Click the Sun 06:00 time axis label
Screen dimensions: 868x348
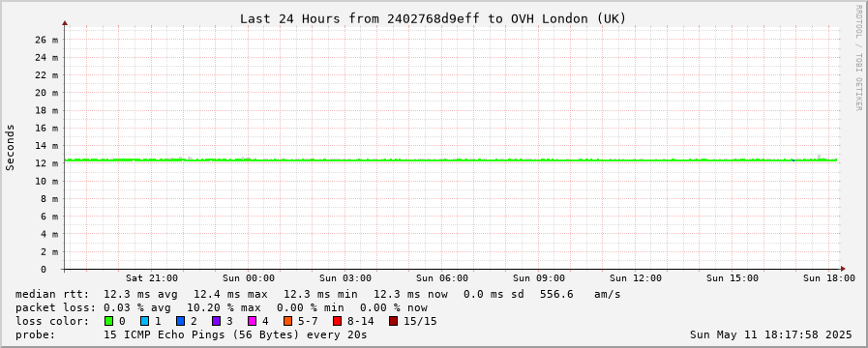(x=442, y=277)
